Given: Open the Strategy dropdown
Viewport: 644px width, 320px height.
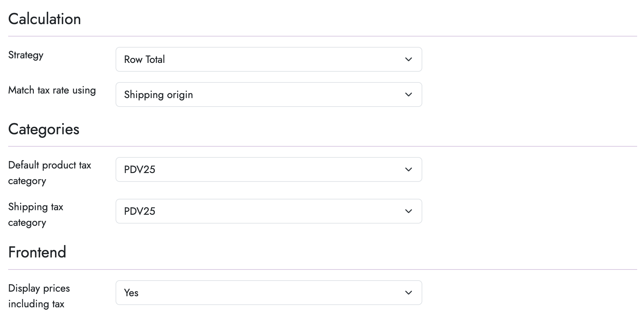Looking at the screenshot, I should coord(269,59).
